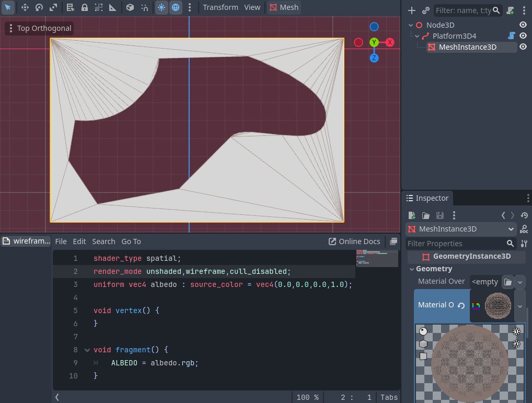Toggle visibility of Platform3D4

click(523, 36)
